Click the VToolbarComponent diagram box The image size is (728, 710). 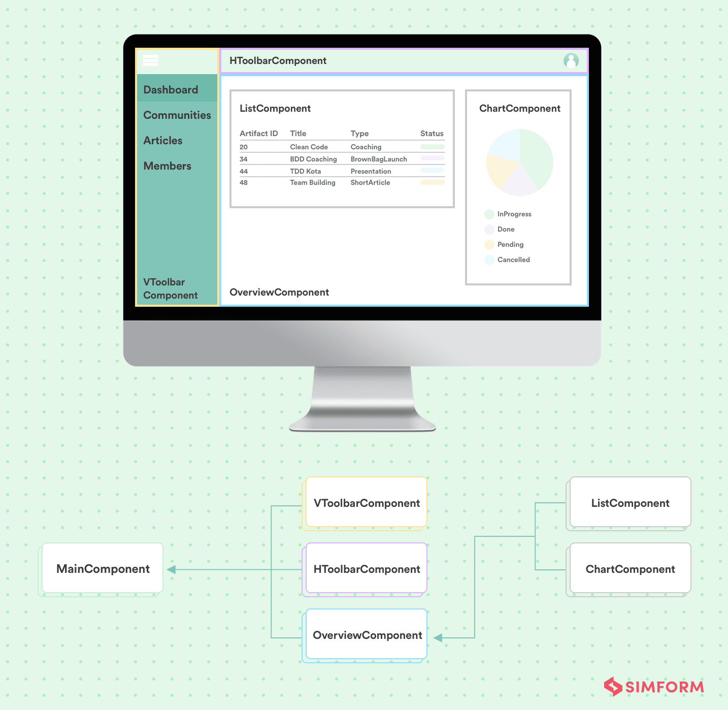click(x=367, y=502)
